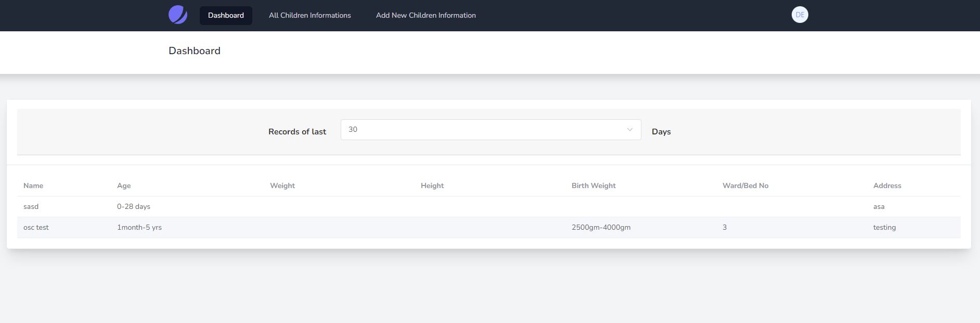Click the purple planet logo
Screen dimensions: 980x323
178,15
